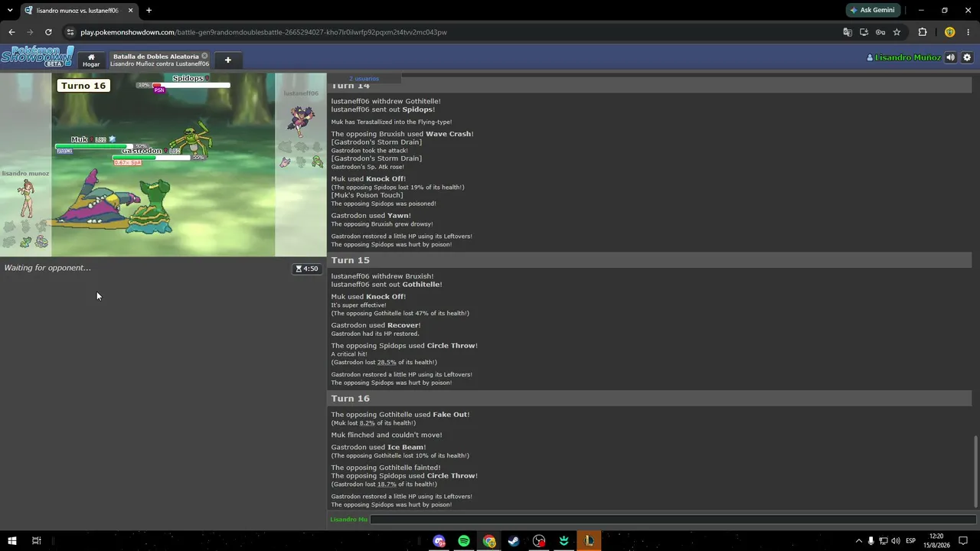Open the taskbar clock showing 12:20
This screenshot has height=551, width=980.
coord(936,541)
